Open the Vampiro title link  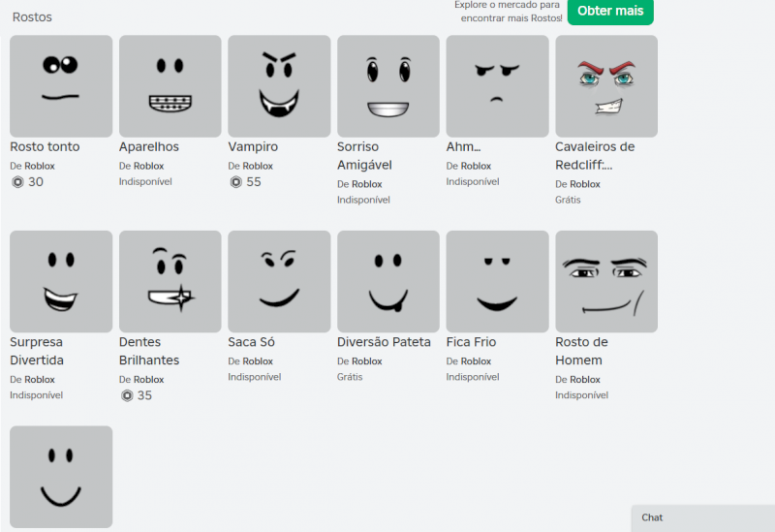(x=253, y=147)
